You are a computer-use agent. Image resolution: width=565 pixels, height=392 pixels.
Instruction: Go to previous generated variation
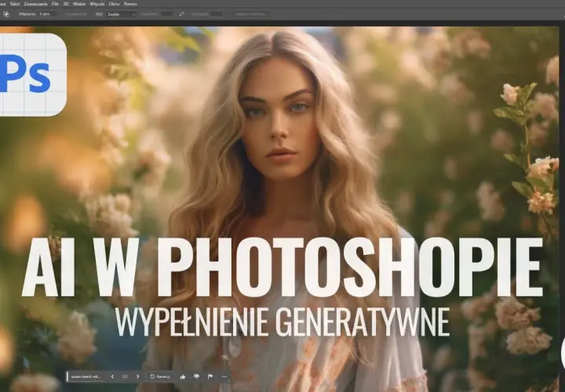click(x=112, y=376)
